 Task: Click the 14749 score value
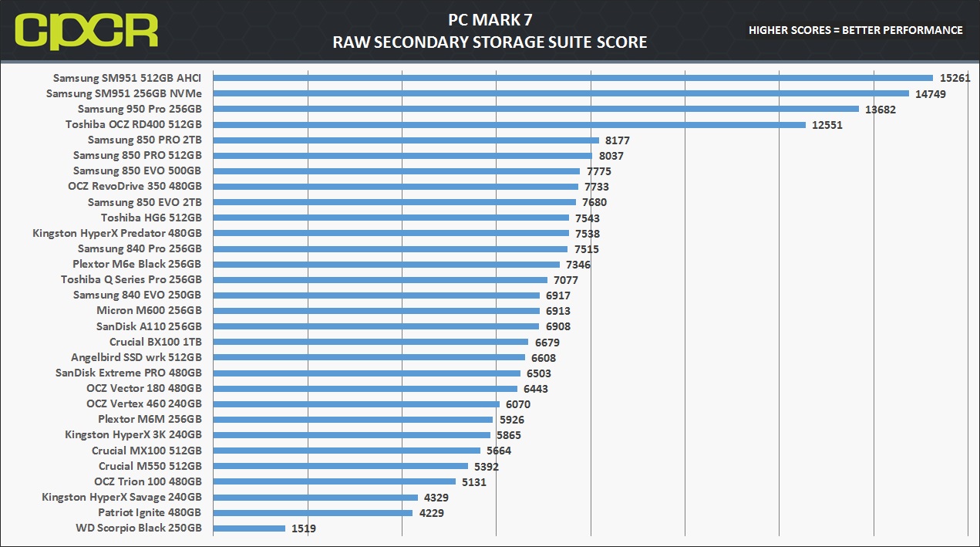931,93
